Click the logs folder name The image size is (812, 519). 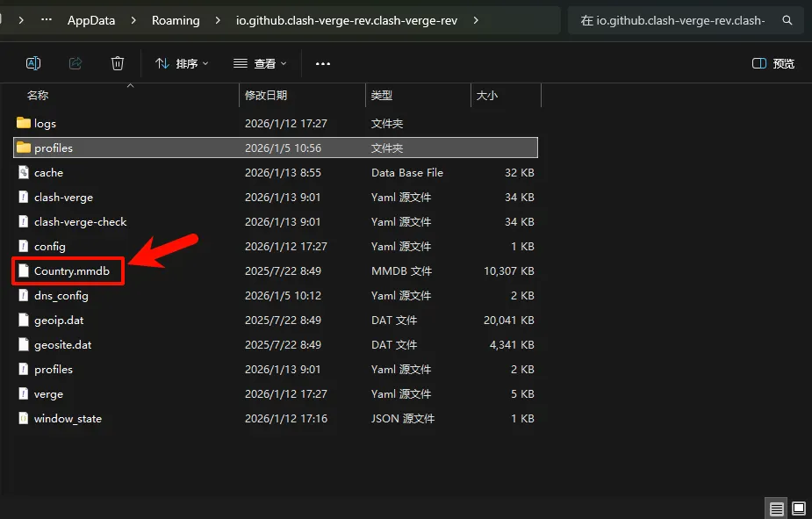pos(45,123)
